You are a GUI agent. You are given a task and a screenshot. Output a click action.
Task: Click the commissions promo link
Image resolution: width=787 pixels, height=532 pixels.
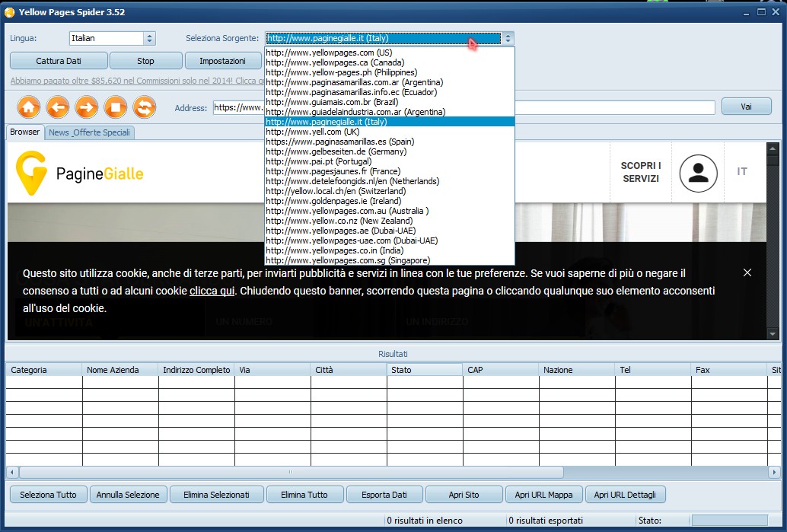click(x=138, y=81)
